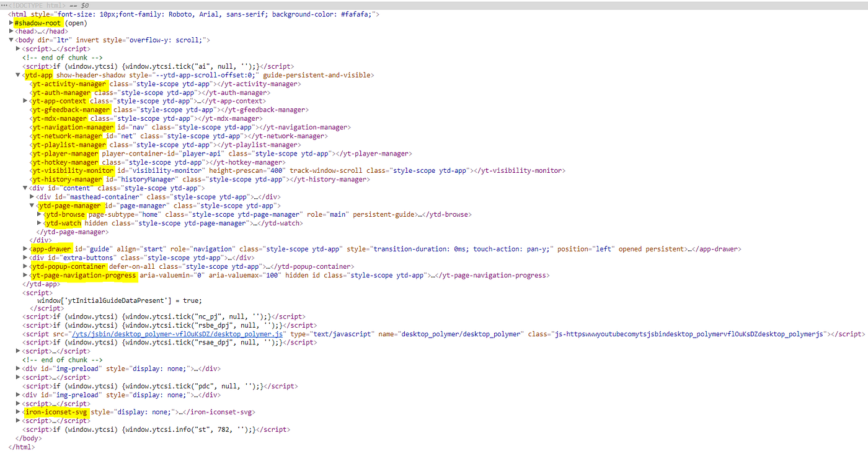Viewport: 868px width, 454px height.
Task: Select the ytd-page-manager element
Action: pyautogui.click(x=70, y=205)
